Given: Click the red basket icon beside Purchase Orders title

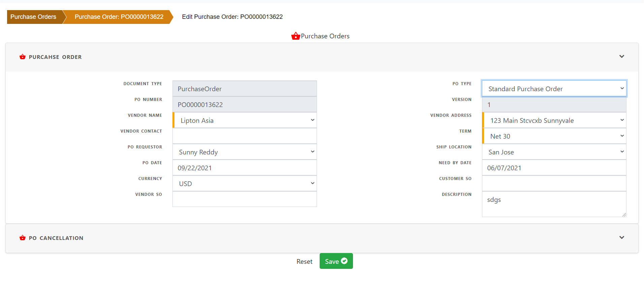Looking at the screenshot, I should click(x=296, y=36).
